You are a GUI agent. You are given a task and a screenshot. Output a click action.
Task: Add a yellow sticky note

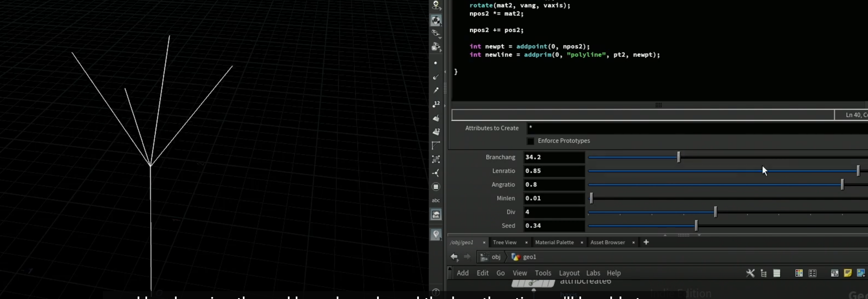click(x=847, y=273)
